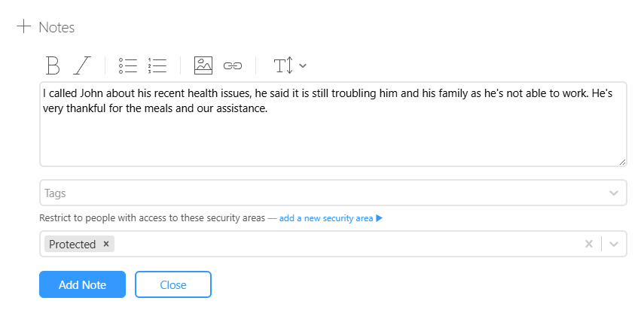Insert a numbered list
Viewport: 644px width, 310px height.
[157, 65]
